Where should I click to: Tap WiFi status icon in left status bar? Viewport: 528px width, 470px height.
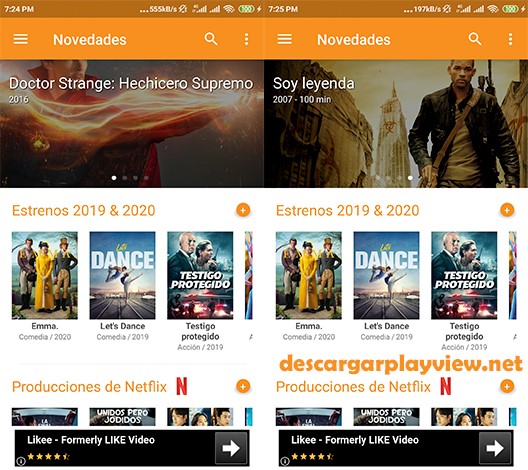pyautogui.click(x=229, y=9)
